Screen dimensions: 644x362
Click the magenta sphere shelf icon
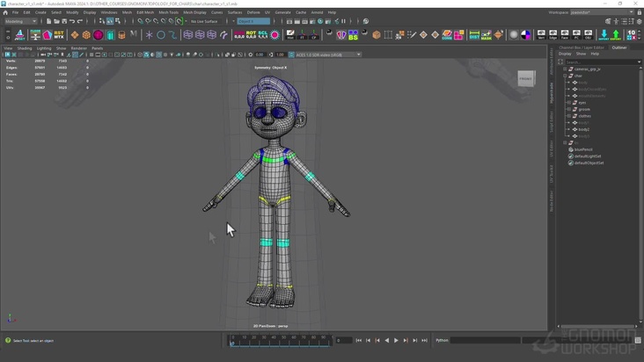point(99,35)
